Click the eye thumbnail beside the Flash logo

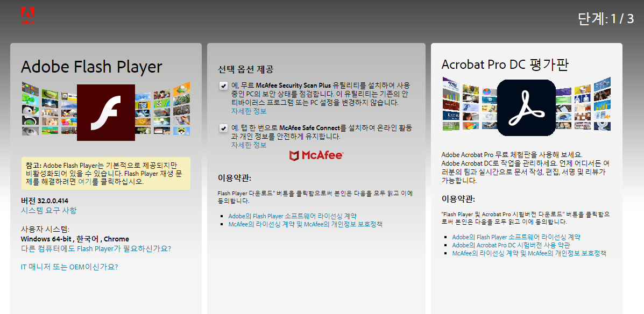click(x=30, y=131)
